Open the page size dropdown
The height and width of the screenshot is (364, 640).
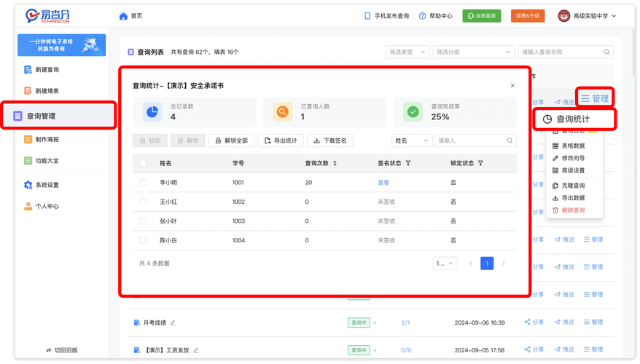click(x=445, y=264)
